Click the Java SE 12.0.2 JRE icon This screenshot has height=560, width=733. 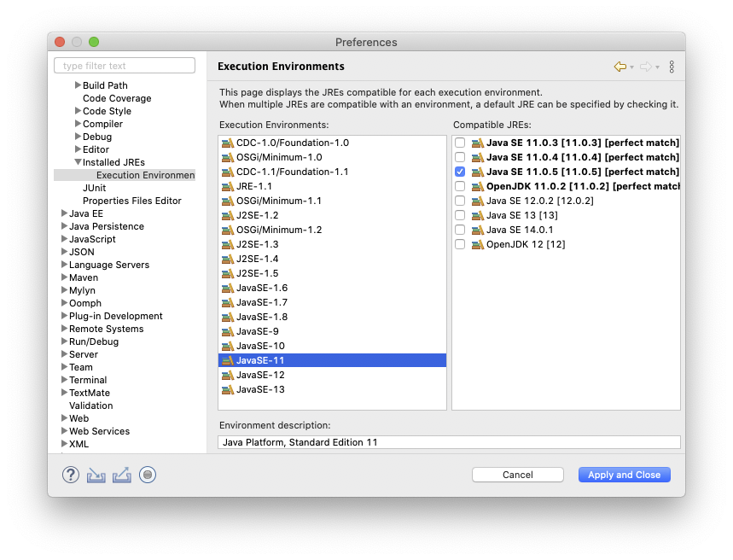click(x=478, y=201)
